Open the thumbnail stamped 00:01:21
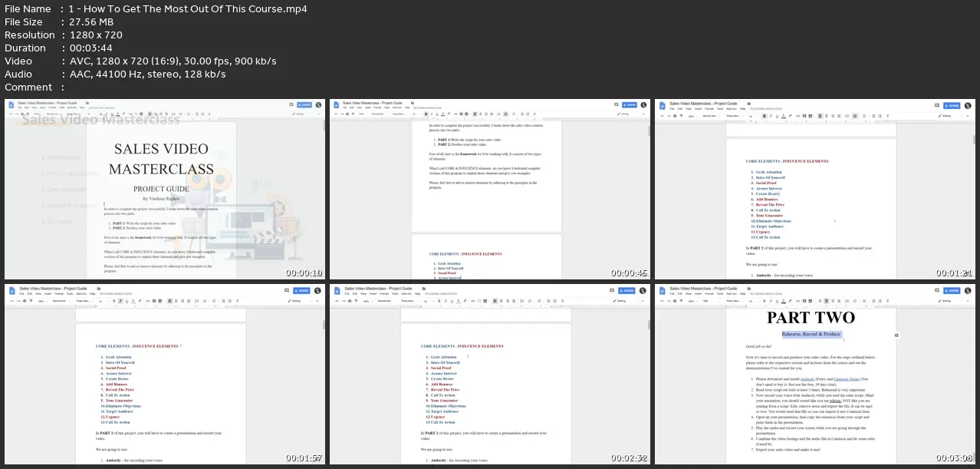 (814, 189)
